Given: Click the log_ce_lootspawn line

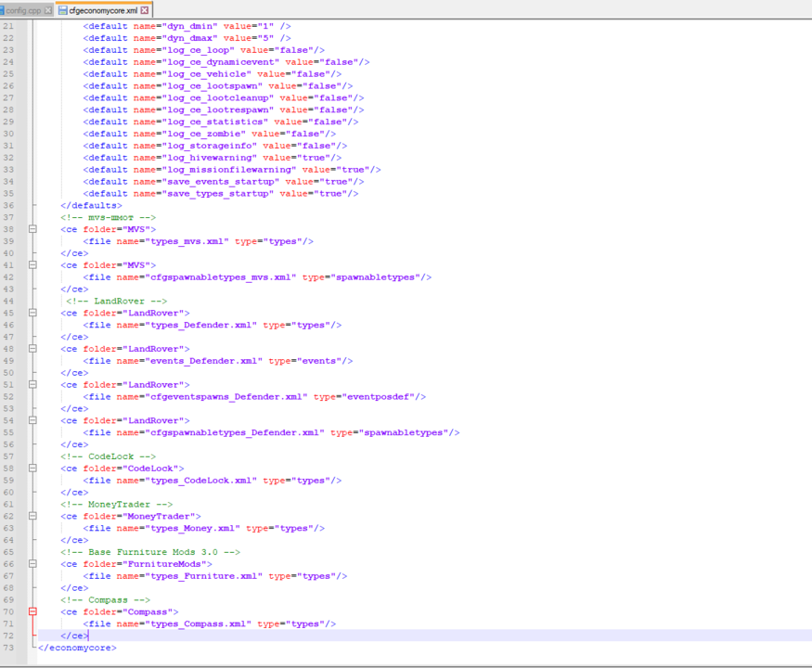Looking at the screenshot, I should point(218,85).
